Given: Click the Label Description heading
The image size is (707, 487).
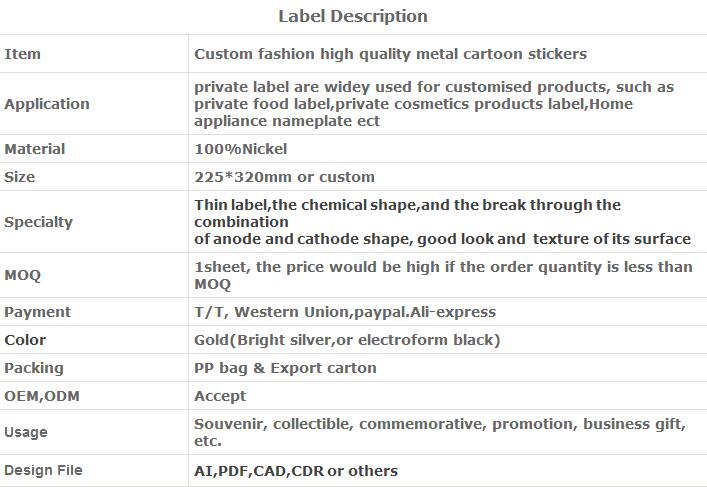Looking at the screenshot, I should coord(353,17).
